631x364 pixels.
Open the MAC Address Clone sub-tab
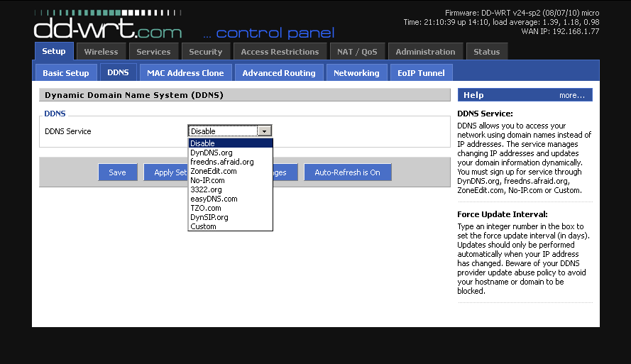tap(185, 73)
